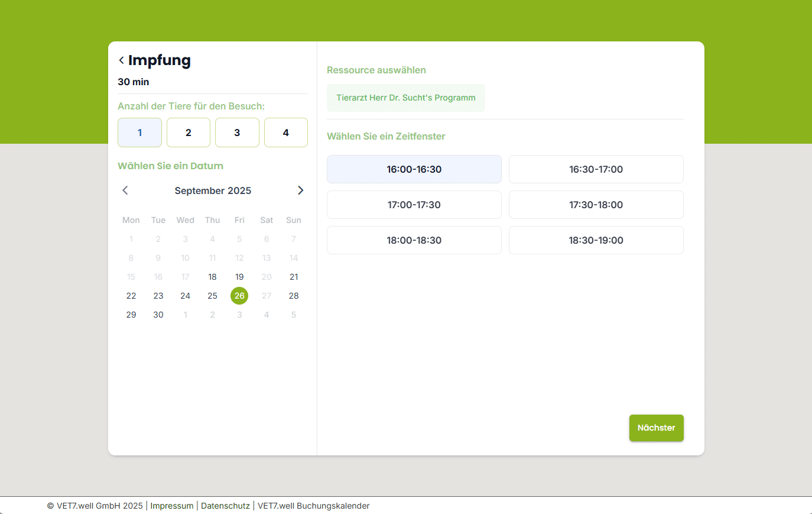Choose the 16:00-16:30 time slot

pyautogui.click(x=414, y=169)
